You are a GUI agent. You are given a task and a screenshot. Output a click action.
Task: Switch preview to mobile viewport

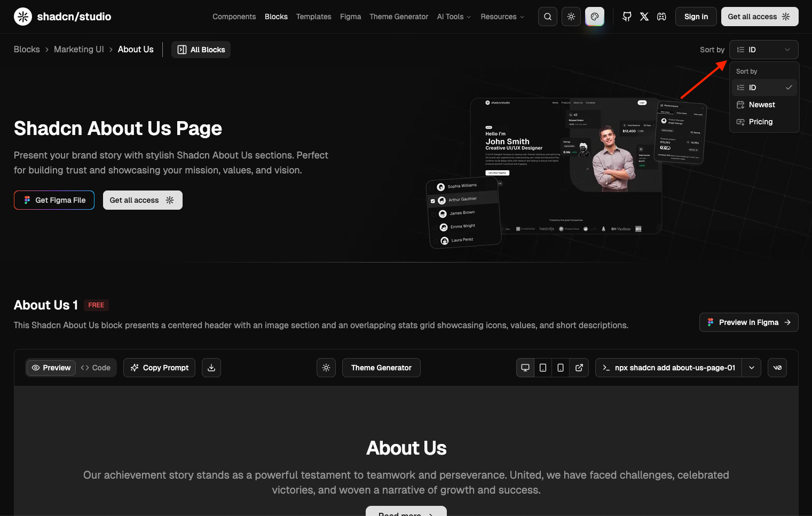coord(561,368)
